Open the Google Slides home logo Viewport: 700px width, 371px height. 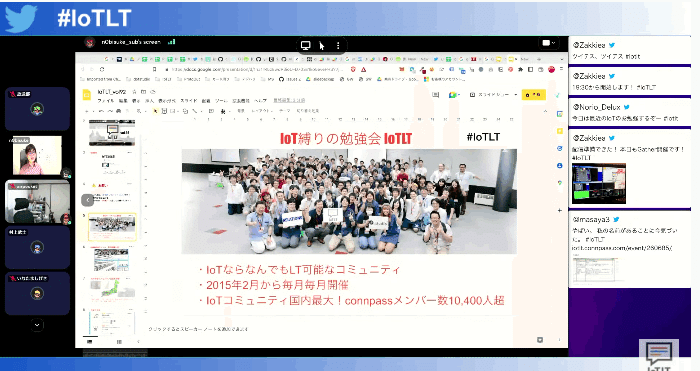(87, 95)
